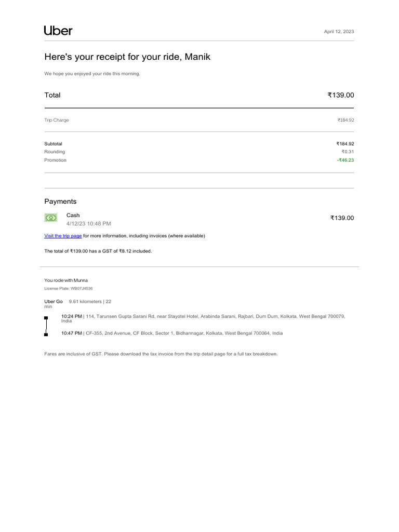Click the green cash payment icon
Image resolution: width=399 pixels, height=532 pixels.
(x=51, y=218)
